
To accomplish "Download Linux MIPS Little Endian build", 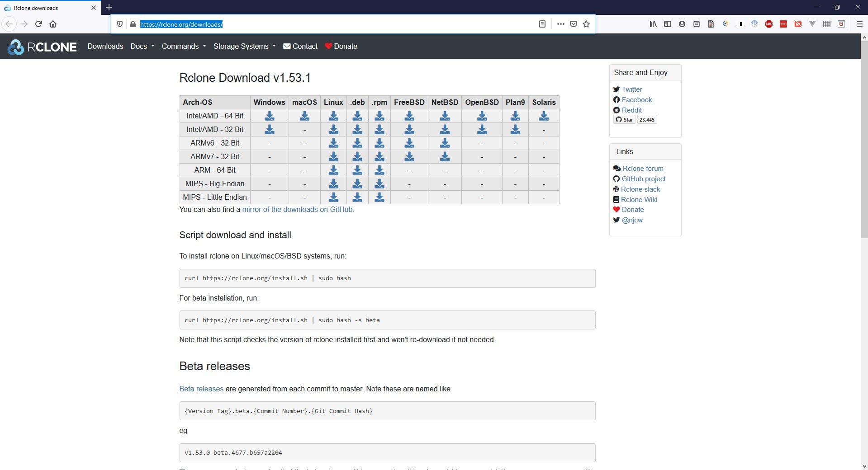I will coord(333,197).
